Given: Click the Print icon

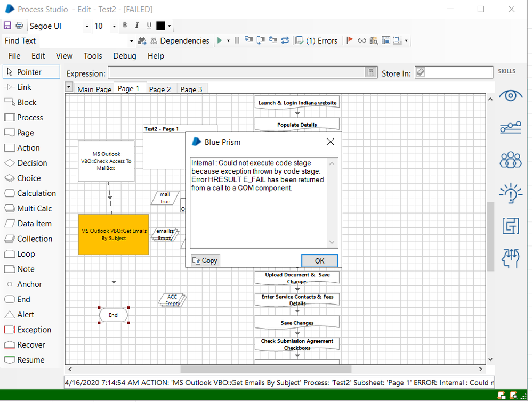Looking at the screenshot, I should click(19, 26).
